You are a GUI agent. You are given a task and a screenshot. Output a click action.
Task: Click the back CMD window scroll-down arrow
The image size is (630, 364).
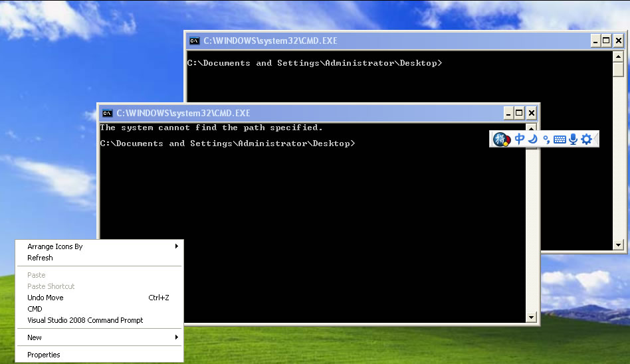coord(618,244)
